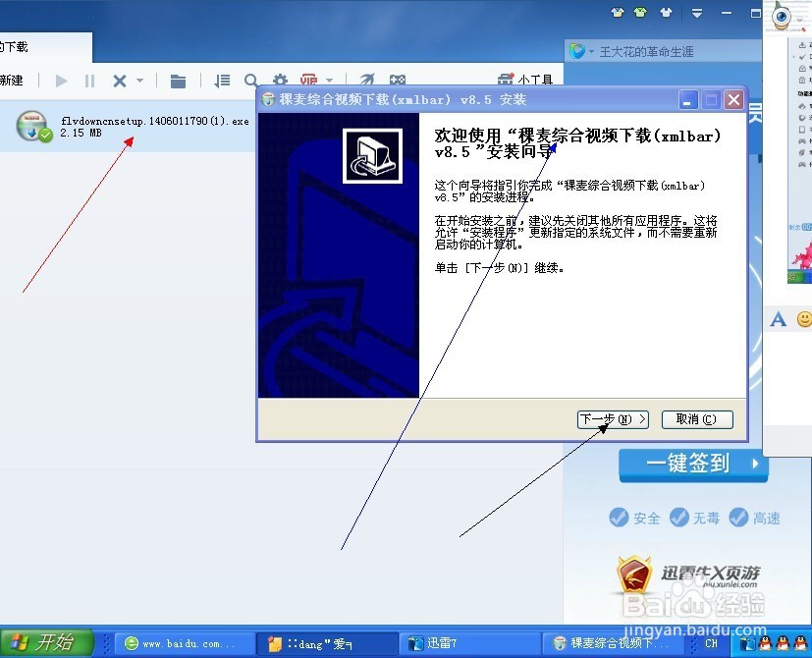Click the Windows 开始 start button
Image resolution: width=812 pixels, height=658 pixels.
click(46, 643)
